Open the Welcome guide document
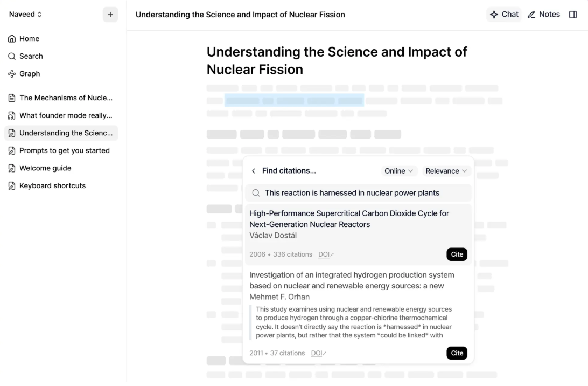The height and width of the screenshot is (386, 588). 45,168
